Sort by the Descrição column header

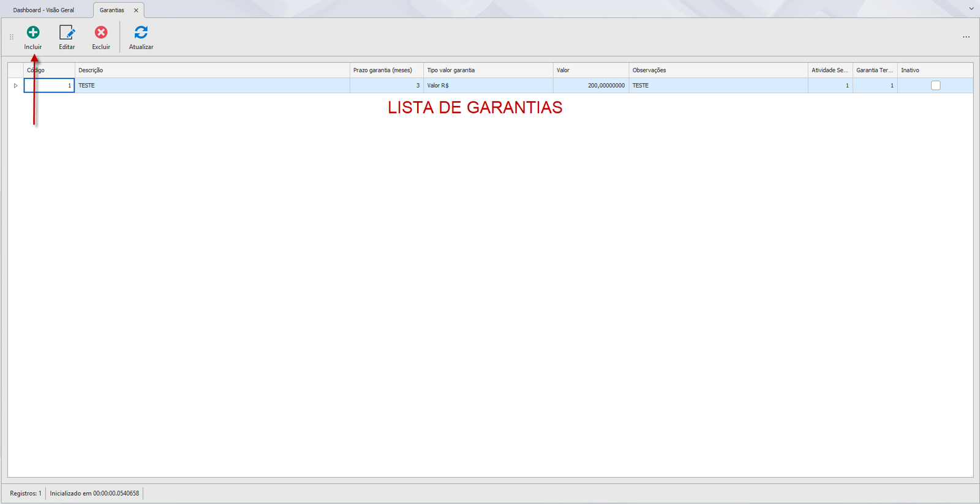click(212, 70)
